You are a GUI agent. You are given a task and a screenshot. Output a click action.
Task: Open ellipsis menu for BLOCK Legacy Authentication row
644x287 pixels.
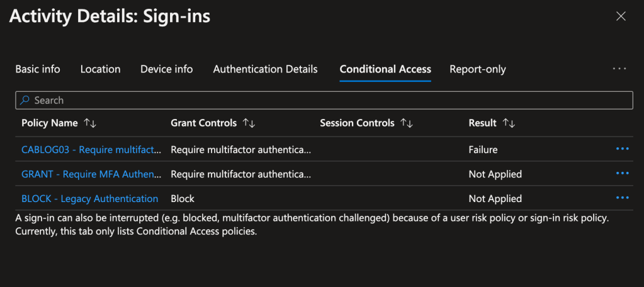(x=623, y=198)
